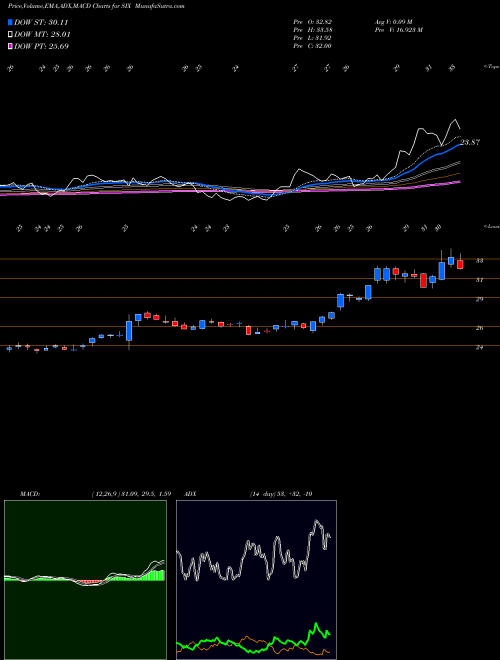Click the 'Avg V: 0.09 M' volume text
The image size is (500, 660).
click(x=395, y=22)
